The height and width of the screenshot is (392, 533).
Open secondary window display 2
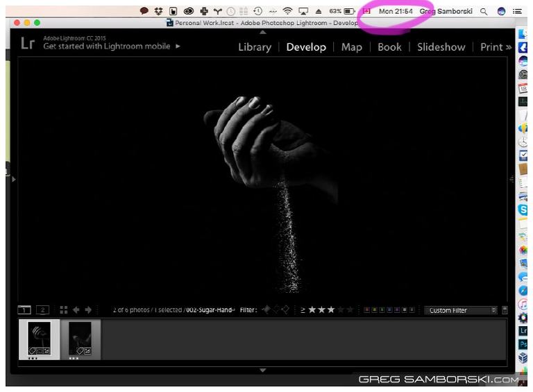pyautogui.click(x=42, y=310)
